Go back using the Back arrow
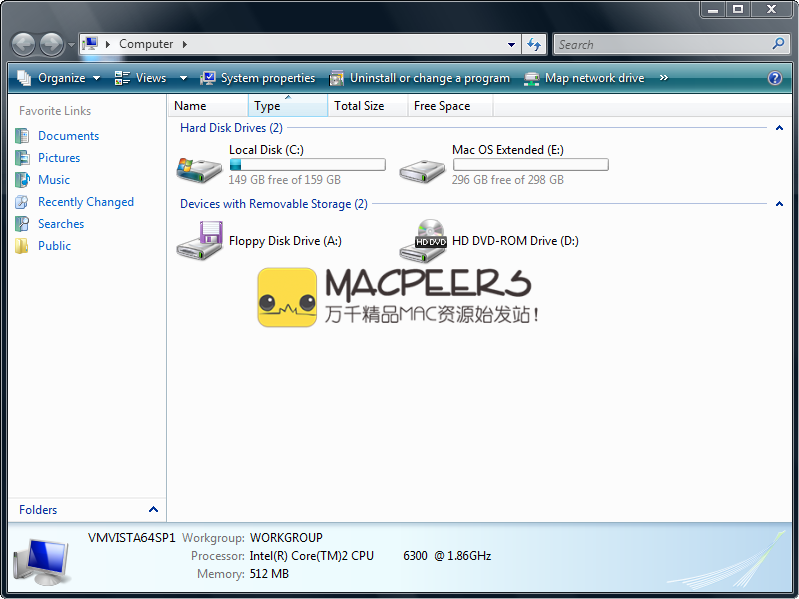 tap(23, 44)
